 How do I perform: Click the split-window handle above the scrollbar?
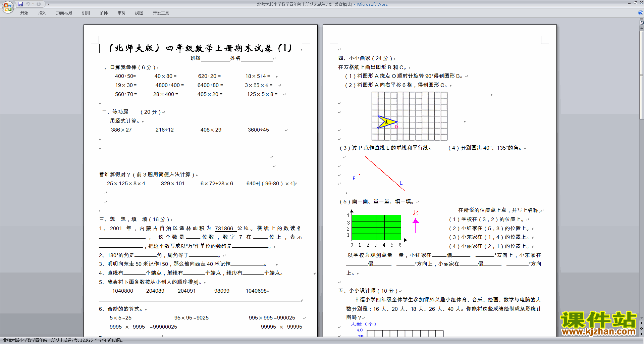pos(641,19)
